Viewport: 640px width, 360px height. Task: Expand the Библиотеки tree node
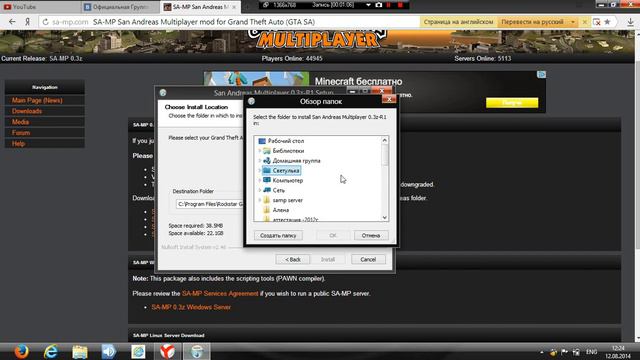click(x=260, y=151)
